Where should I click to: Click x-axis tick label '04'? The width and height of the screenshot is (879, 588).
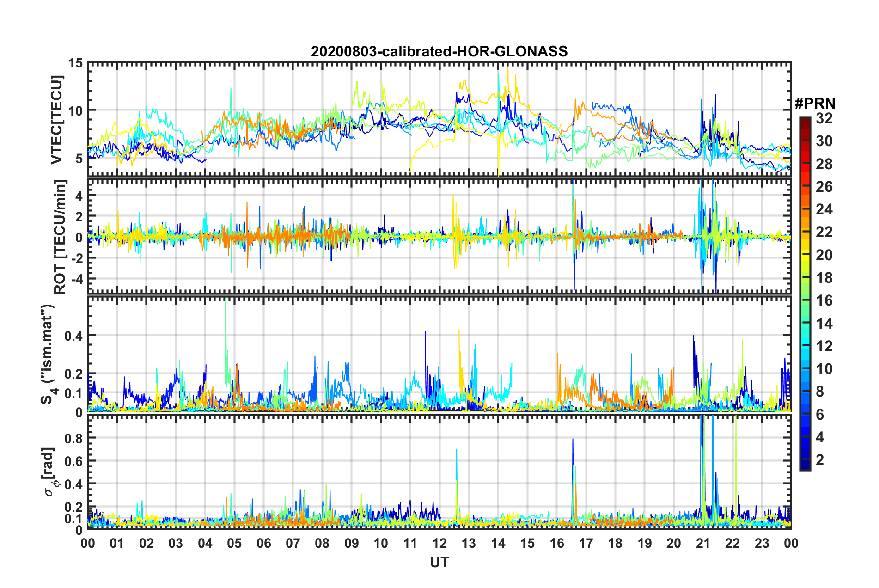pyautogui.click(x=205, y=543)
